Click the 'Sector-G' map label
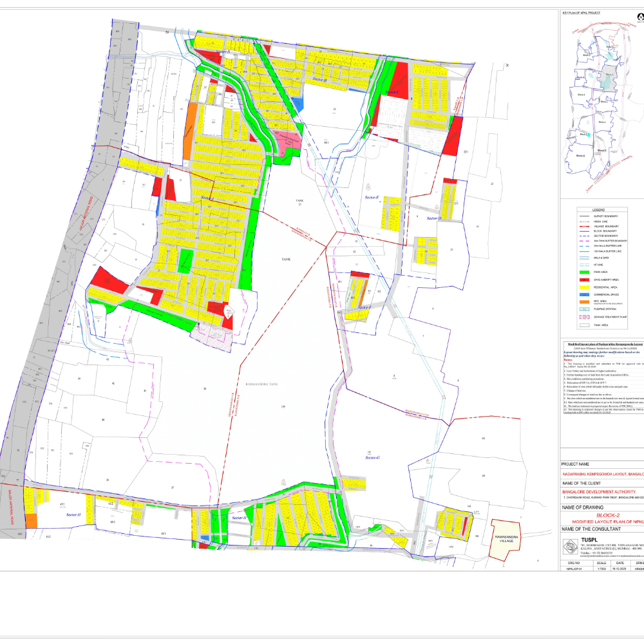The height and width of the screenshot is (644, 644). click(x=372, y=457)
